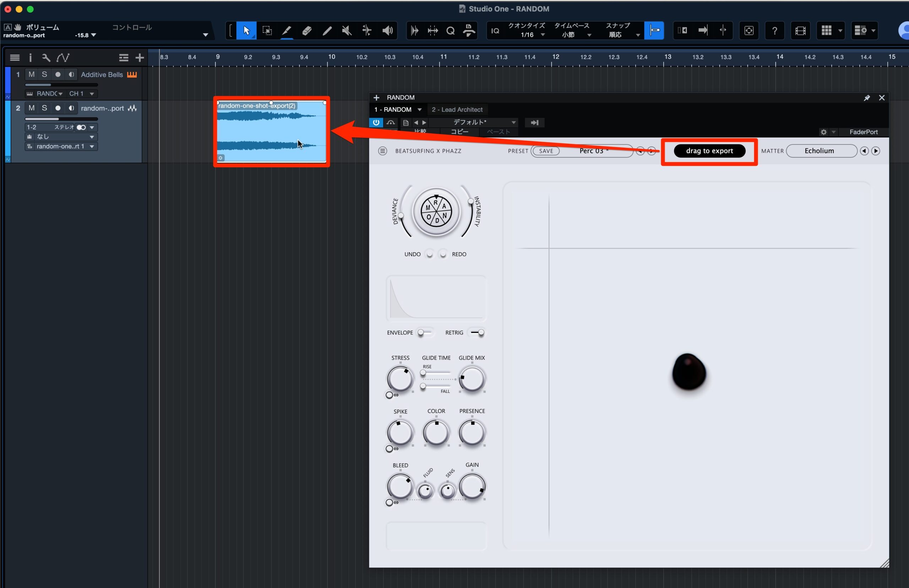This screenshot has width=909, height=588.
Task: Open the クオンタイズ 1/16 dropdown
Action: tap(527, 31)
